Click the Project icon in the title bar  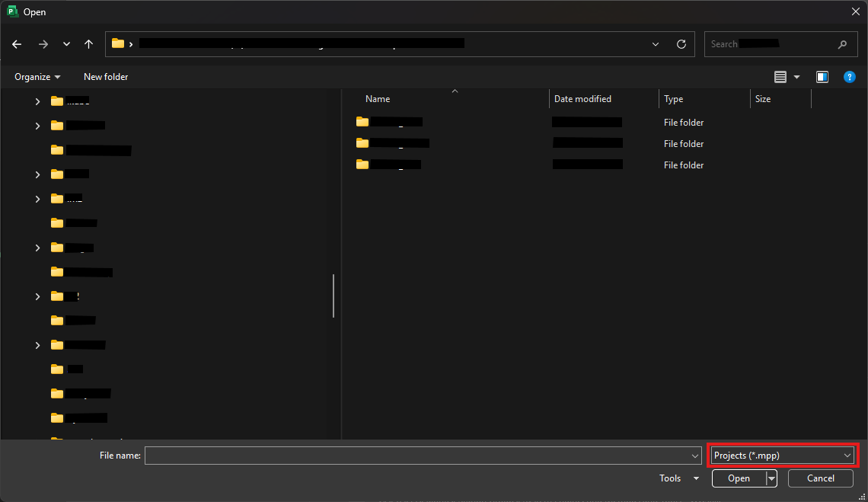11,11
